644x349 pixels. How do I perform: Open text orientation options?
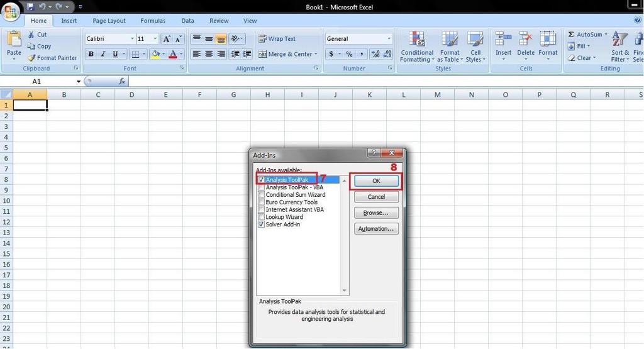point(237,38)
